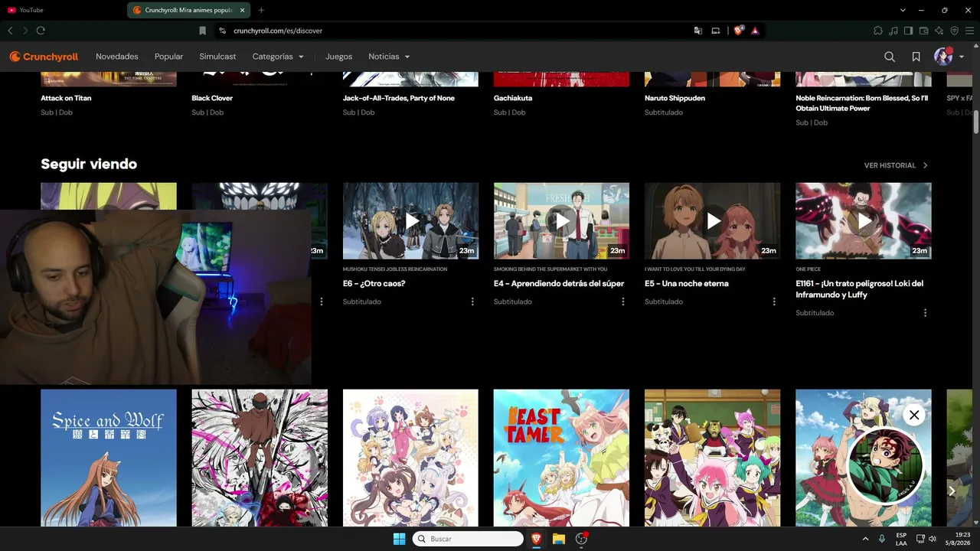This screenshot has width=980, height=551.
Task: Click the floating Tanjiro circular avatar
Action: pyautogui.click(x=886, y=466)
